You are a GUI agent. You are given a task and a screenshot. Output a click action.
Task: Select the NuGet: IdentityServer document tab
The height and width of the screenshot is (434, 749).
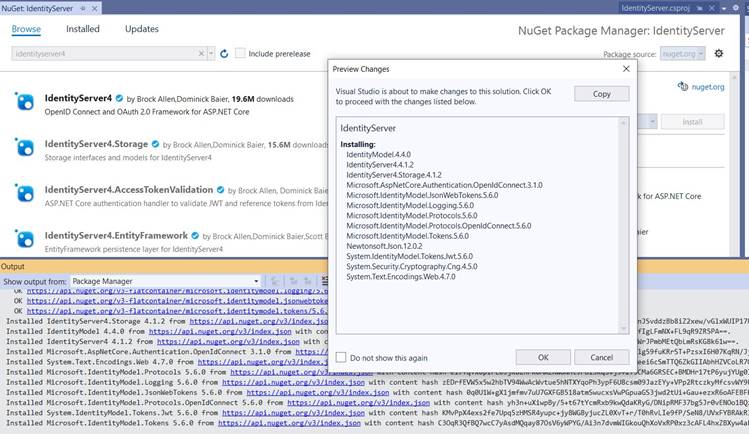(37, 8)
